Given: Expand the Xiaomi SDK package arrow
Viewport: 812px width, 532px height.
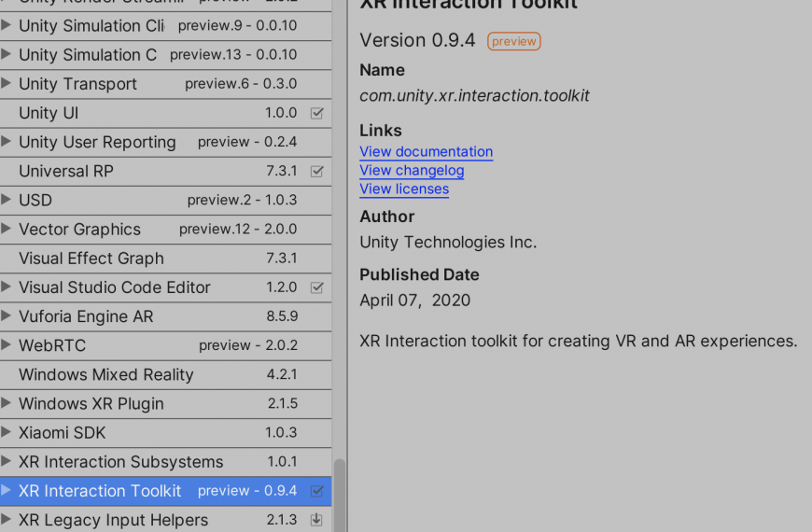Looking at the screenshot, I should pos(6,431).
